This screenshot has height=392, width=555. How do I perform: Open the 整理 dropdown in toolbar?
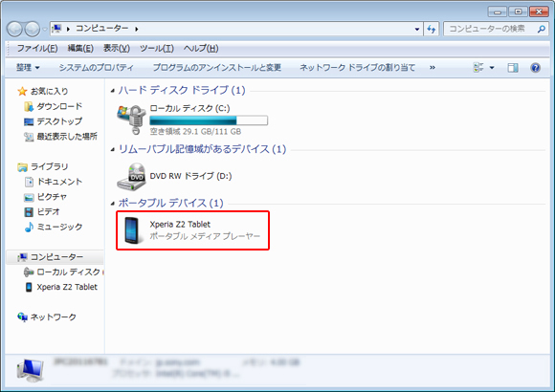(28, 67)
